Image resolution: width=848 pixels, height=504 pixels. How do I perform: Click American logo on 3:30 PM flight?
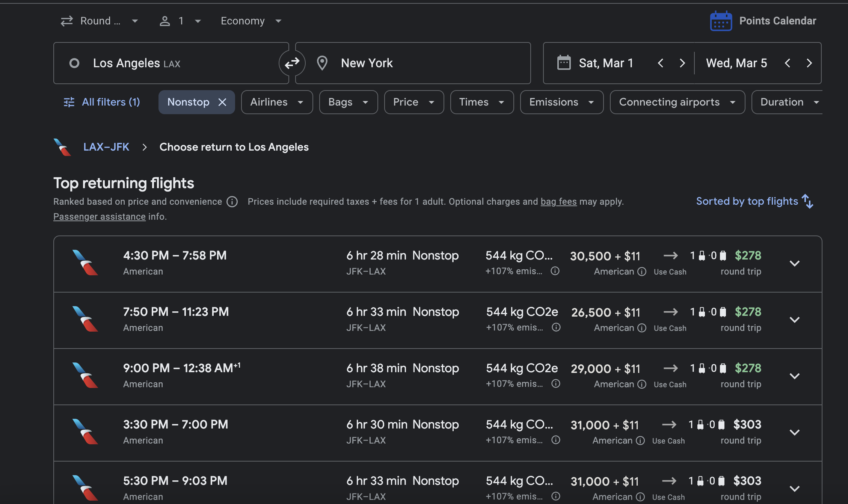tap(85, 432)
